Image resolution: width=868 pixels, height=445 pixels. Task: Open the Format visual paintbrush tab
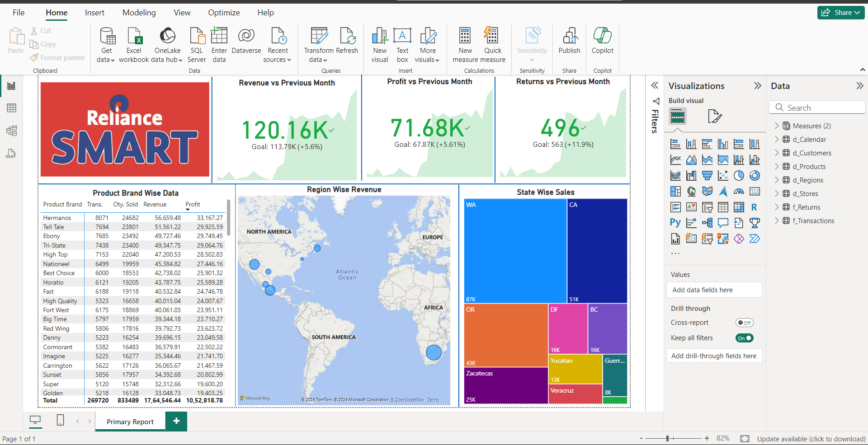tap(714, 117)
